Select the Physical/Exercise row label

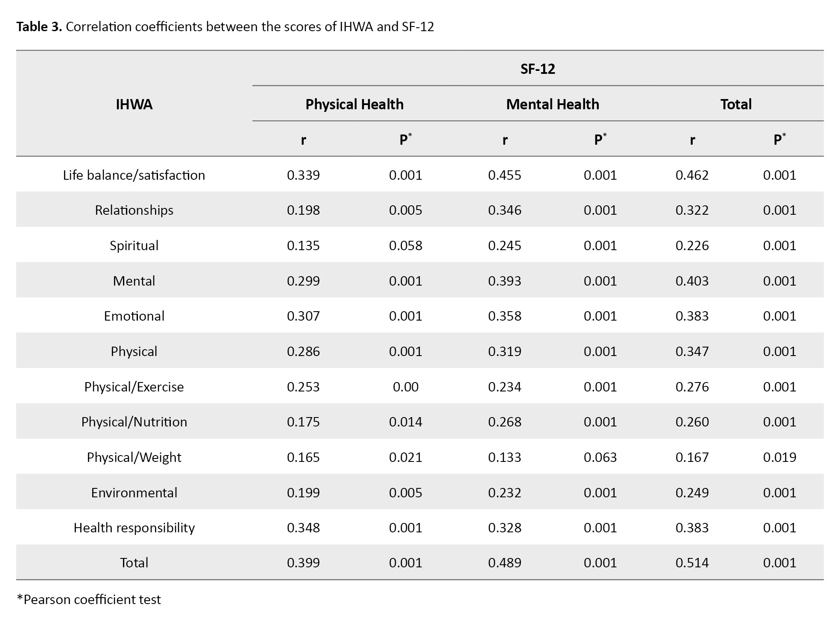click(134, 387)
